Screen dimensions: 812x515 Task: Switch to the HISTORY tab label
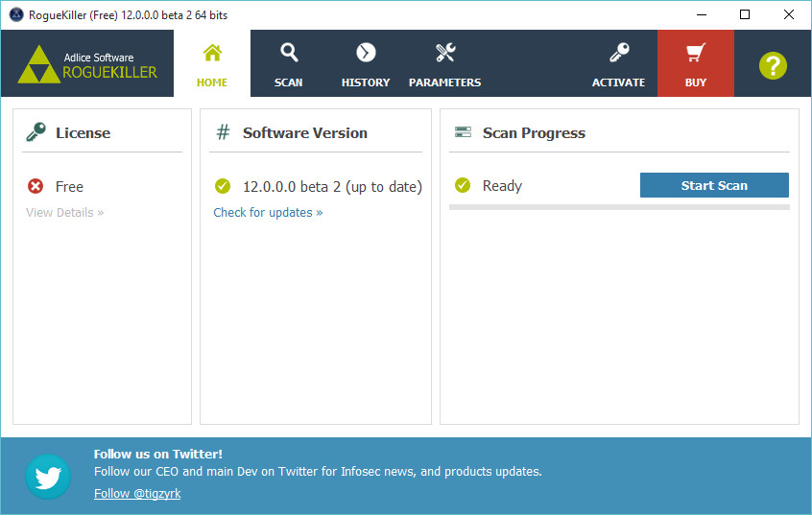[366, 82]
